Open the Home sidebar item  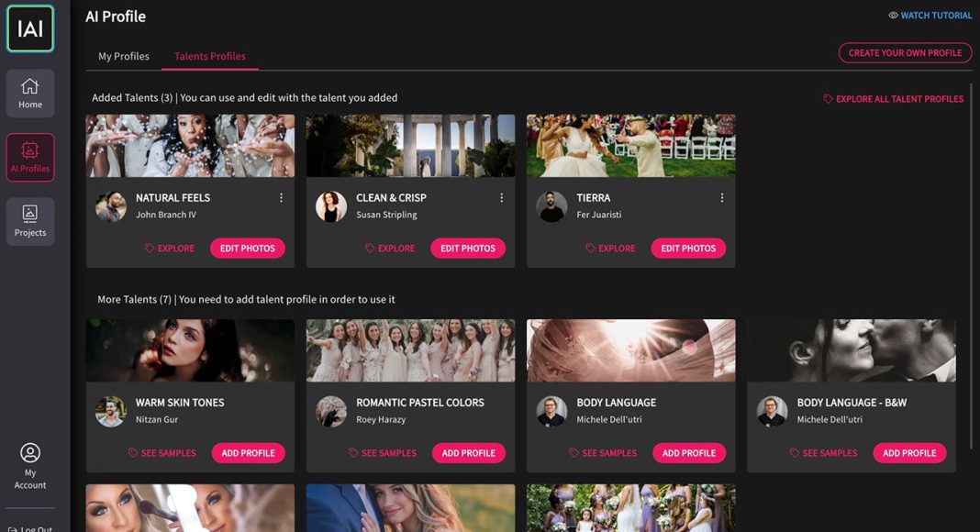coord(30,93)
